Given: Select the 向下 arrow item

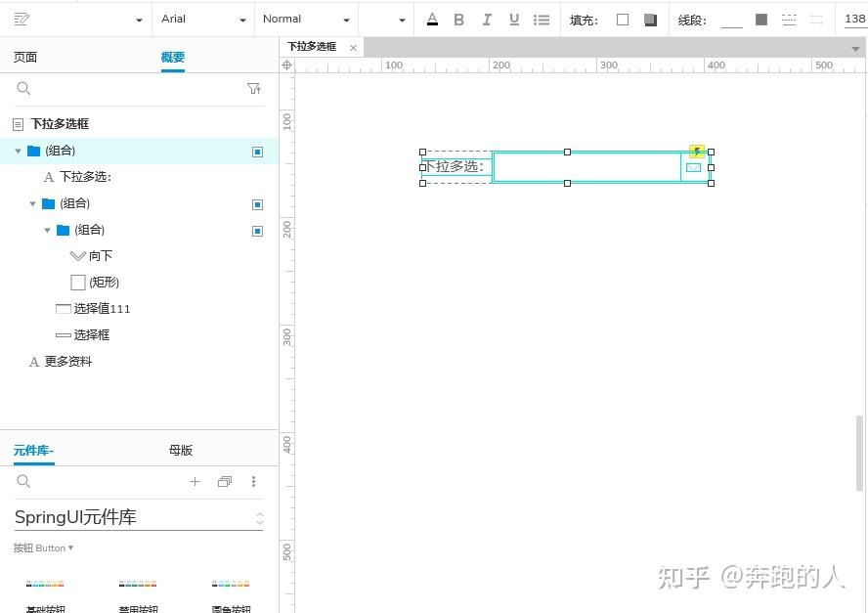Looking at the screenshot, I should [91, 256].
